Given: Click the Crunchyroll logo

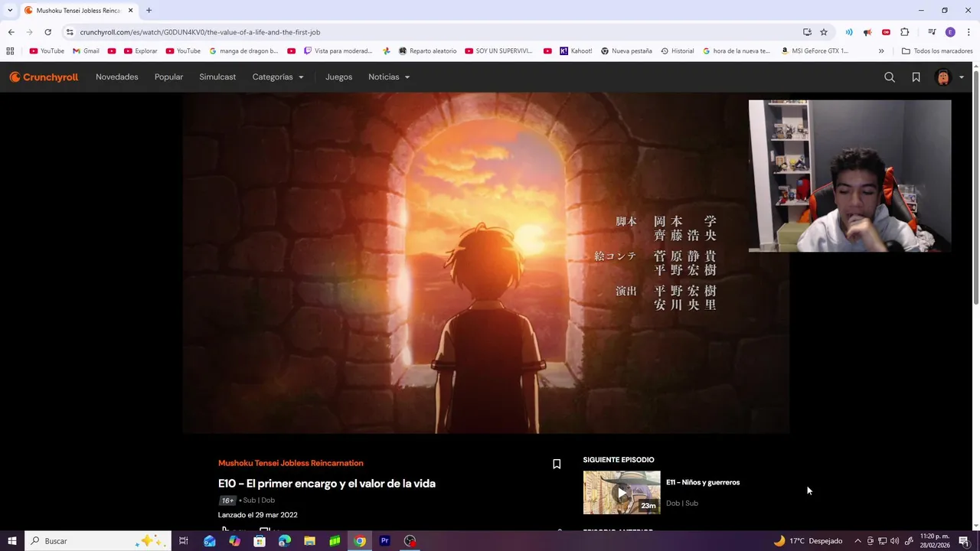Looking at the screenshot, I should 44,77.
